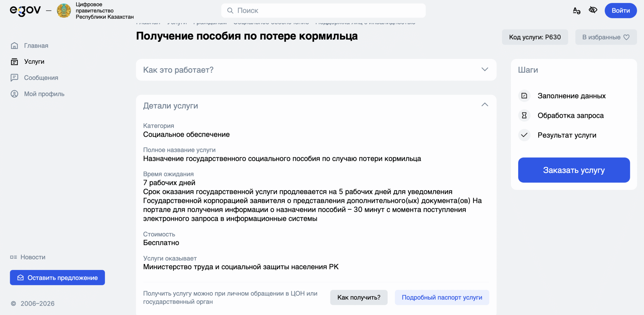This screenshot has height=315, width=644.
Task: Click the Сообщения chat icon
Action: (x=14, y=78)
